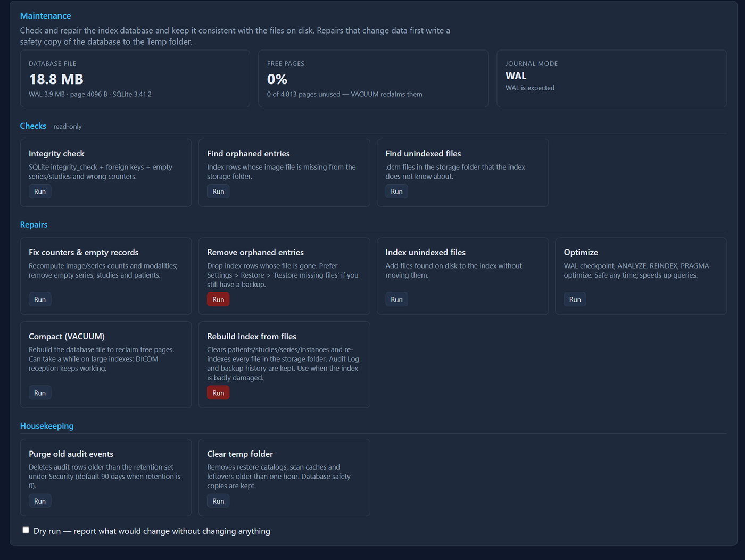Run Index unindexed files repair
The width and height of the screenshot is (745, 560).
[x=396, y=299]
